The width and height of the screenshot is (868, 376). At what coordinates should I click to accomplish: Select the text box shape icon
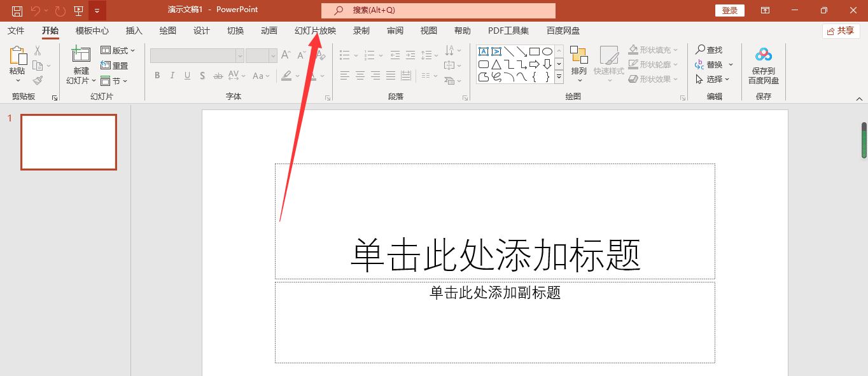point(483,52)
